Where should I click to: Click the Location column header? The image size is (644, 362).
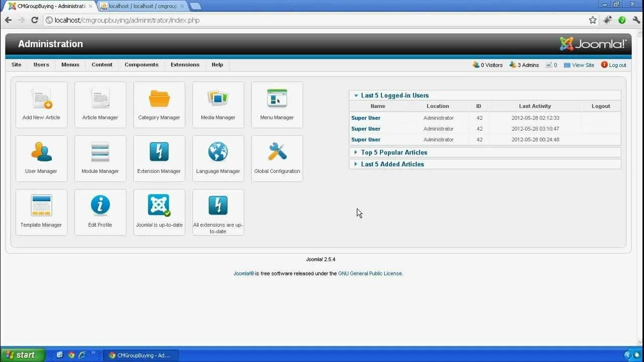(438, 106)
